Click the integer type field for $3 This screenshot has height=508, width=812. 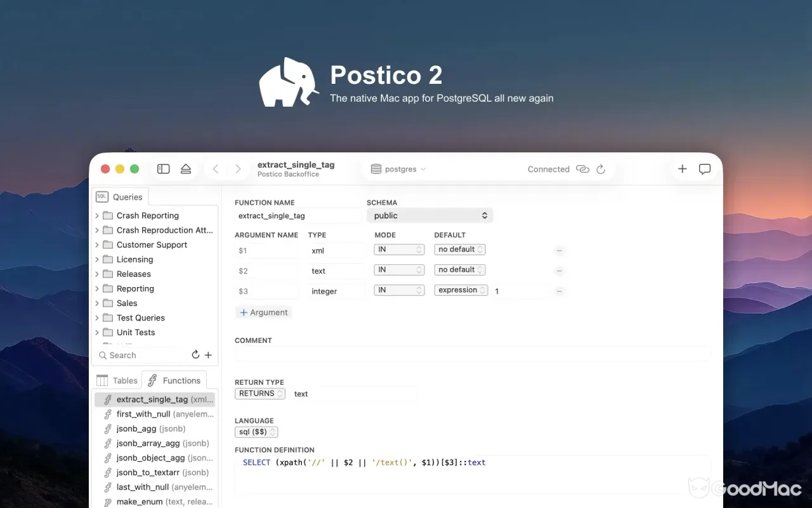336,291
